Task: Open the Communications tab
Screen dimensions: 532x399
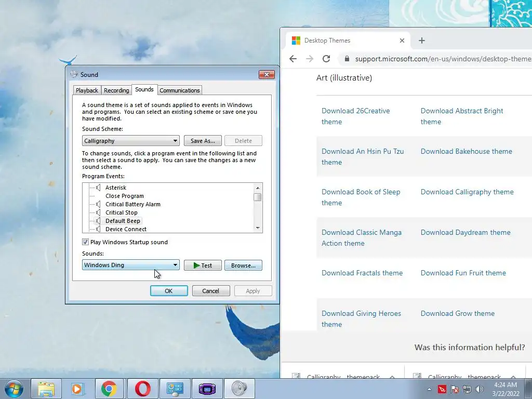Action: [x=179, y=90]
